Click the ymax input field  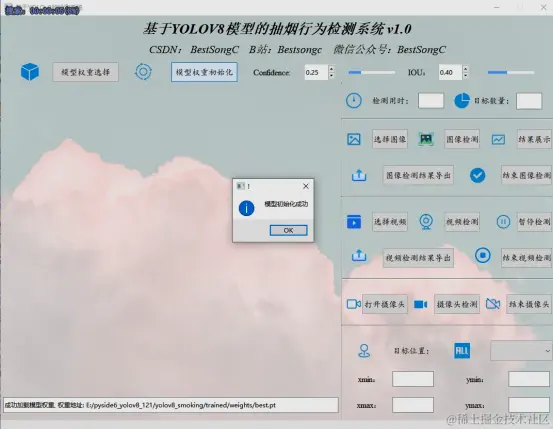click(529, 405)
